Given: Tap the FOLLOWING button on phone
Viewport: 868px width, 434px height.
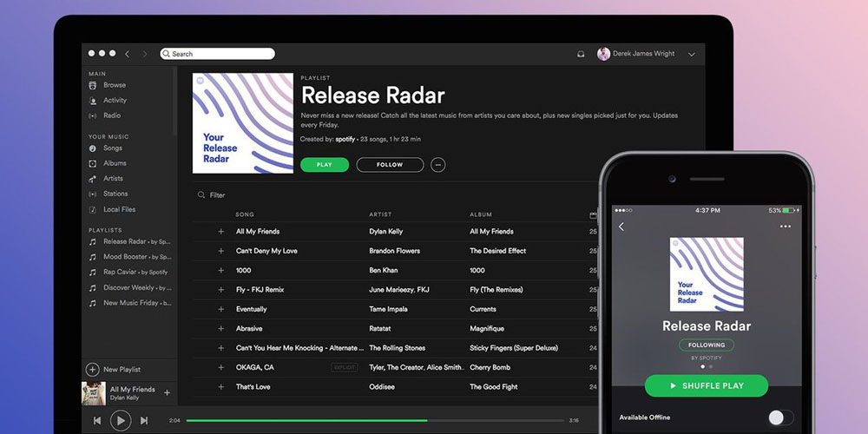Looking at the screenshot, I should tap(707, 345).
